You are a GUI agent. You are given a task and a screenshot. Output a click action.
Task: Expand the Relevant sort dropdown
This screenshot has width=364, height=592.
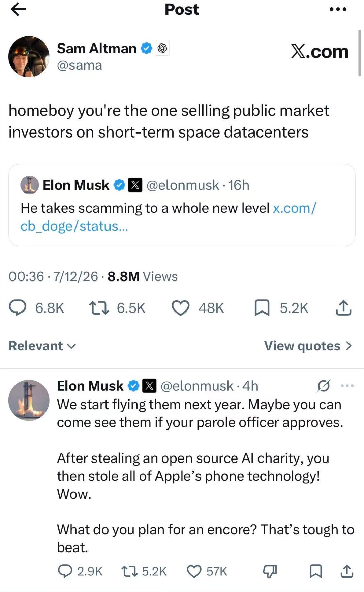click(x=42, y=346)
